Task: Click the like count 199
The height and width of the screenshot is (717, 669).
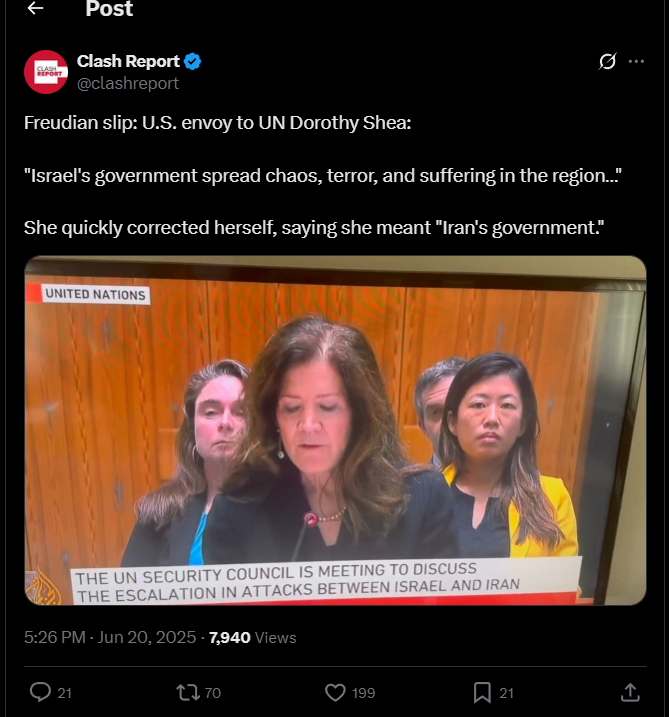Action: (364, 693)
